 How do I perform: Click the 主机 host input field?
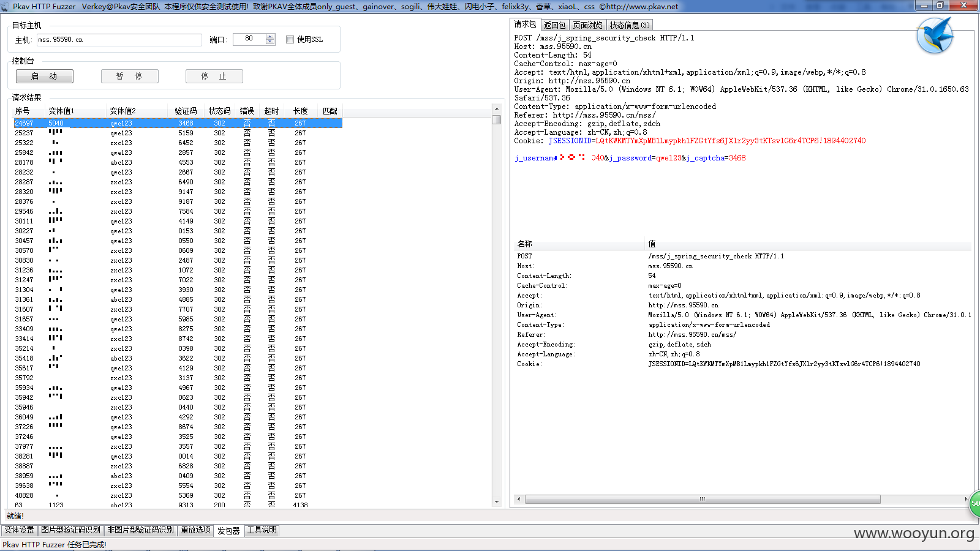coord(119,40)
